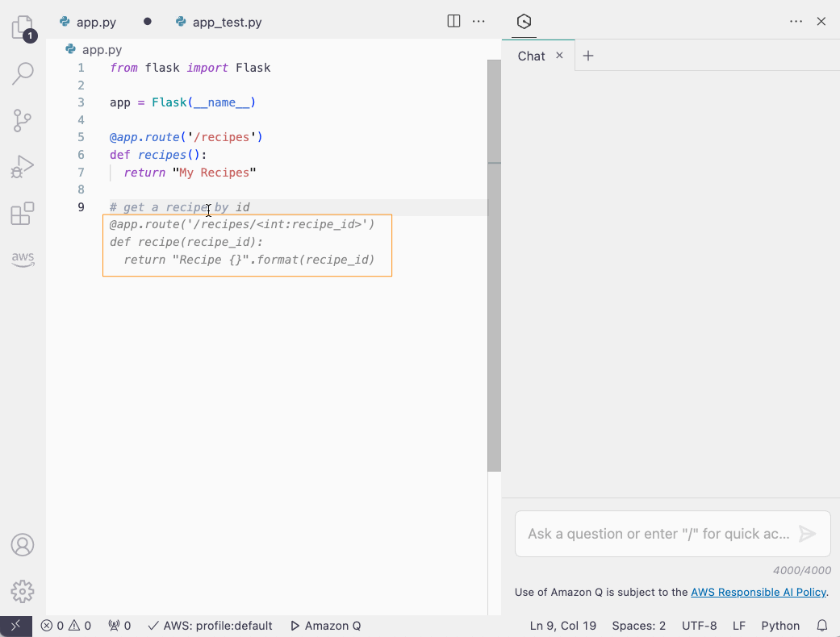The height and width of the screenshot is (637, 840).
Task: Click the send message arrow in chat
Action: [808, 533]
